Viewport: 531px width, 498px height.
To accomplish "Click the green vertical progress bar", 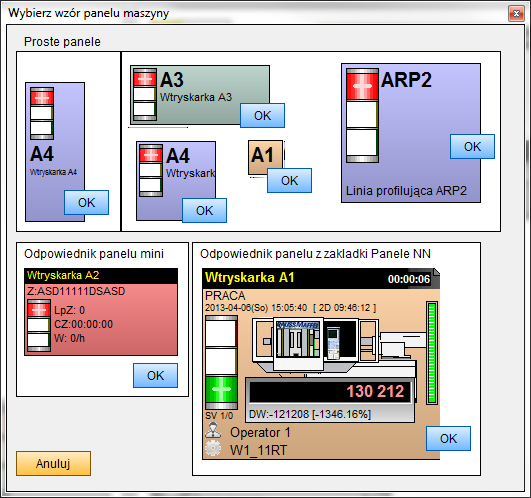I will click(x=431, y=353).
